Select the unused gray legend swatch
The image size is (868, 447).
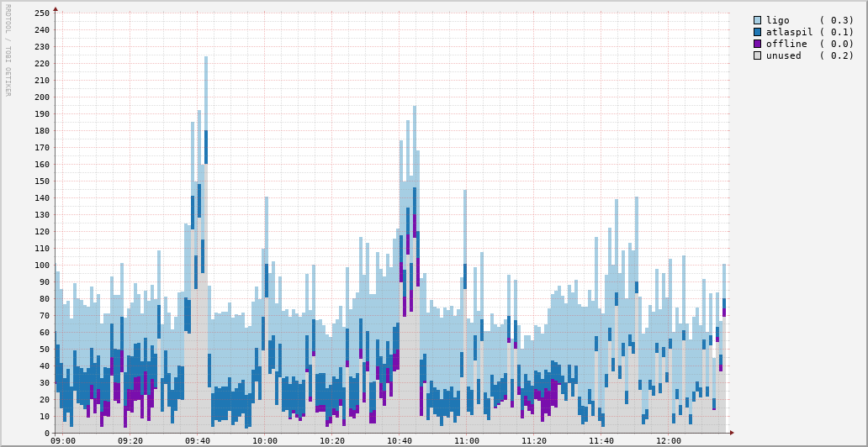(x=758, y=55)
